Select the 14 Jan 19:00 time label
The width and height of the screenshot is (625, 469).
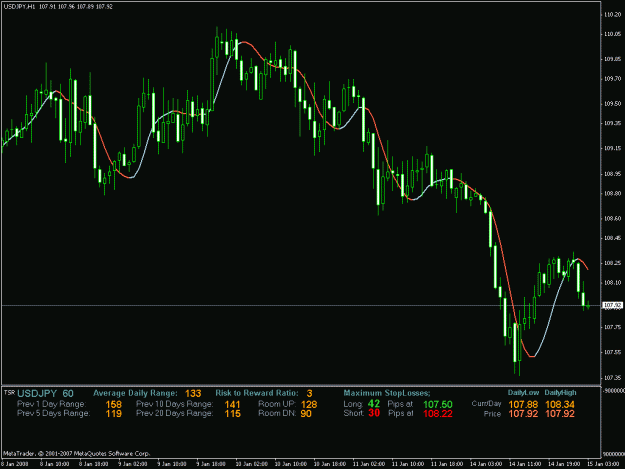[564, 464]
